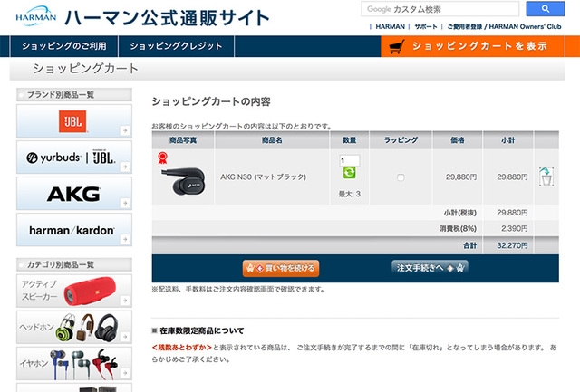Click arrow on JBL brand banner
The image size is (580, 392).
(x=125, y=130)
